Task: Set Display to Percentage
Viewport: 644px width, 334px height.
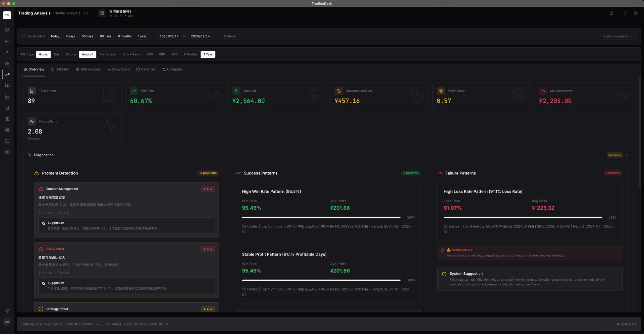Action: click(x=108, y=54)
